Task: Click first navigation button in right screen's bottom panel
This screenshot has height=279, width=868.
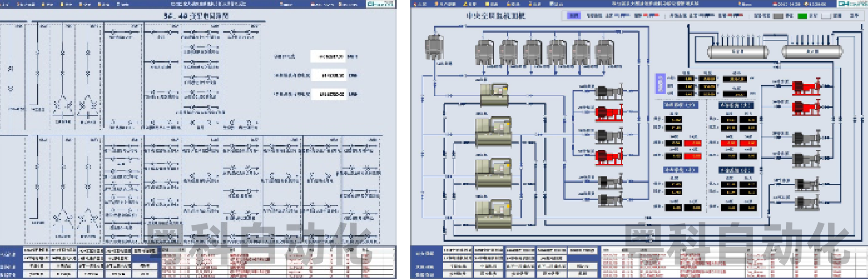Action: (x=457, y=251)
